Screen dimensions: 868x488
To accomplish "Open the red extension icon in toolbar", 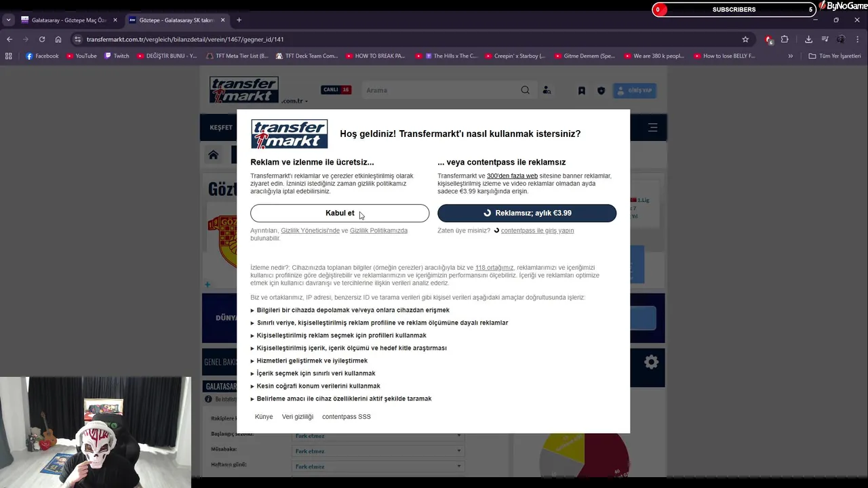I will pos(768,39).
